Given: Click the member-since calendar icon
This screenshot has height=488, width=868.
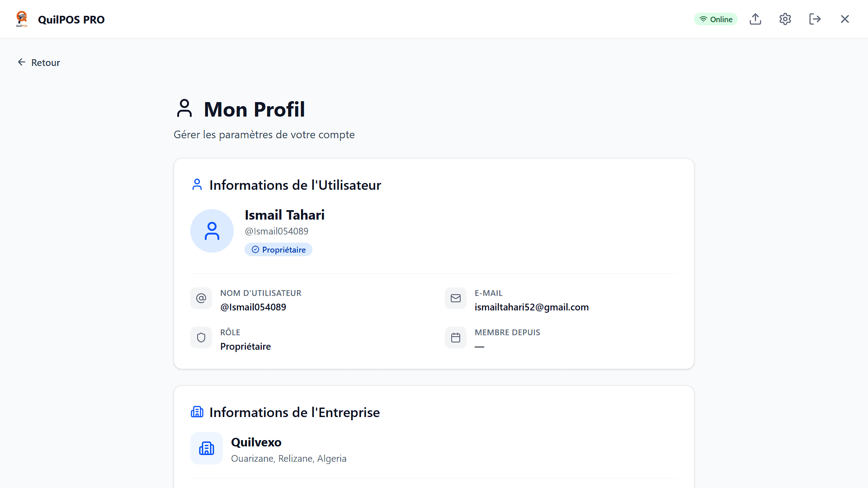Looking at the screenshot, I should click(x=456, y=338).
